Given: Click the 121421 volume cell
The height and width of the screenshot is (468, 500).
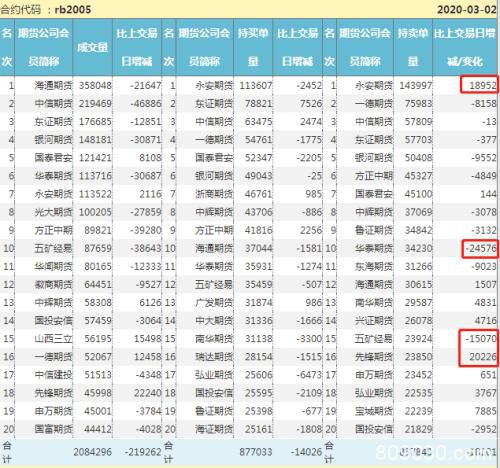Looking at the screenshot, I should click(95, 158).
